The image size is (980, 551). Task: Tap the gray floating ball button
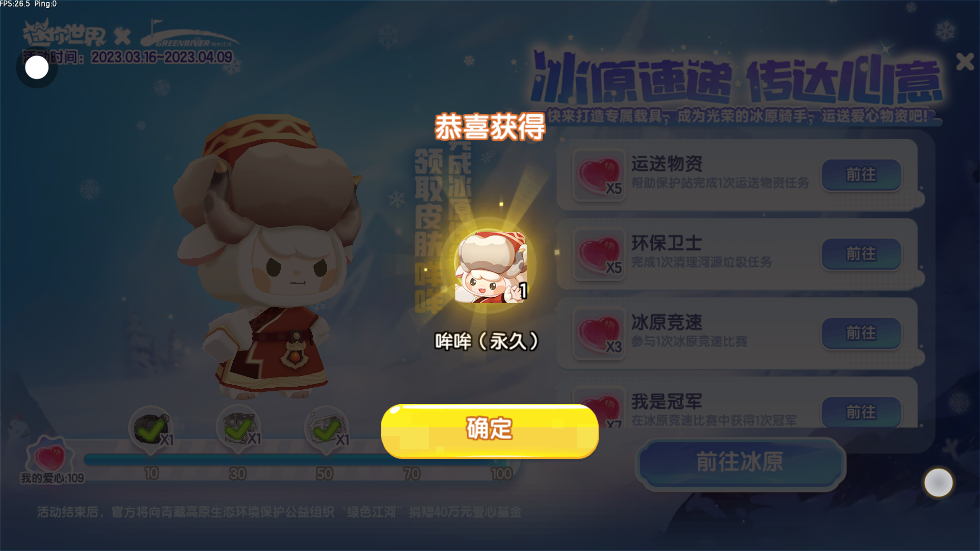tap(938, 483)
